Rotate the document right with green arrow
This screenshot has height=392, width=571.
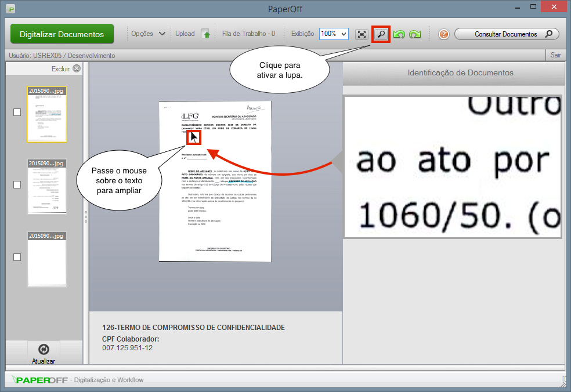pyautogui.click(x=415, y=35)
